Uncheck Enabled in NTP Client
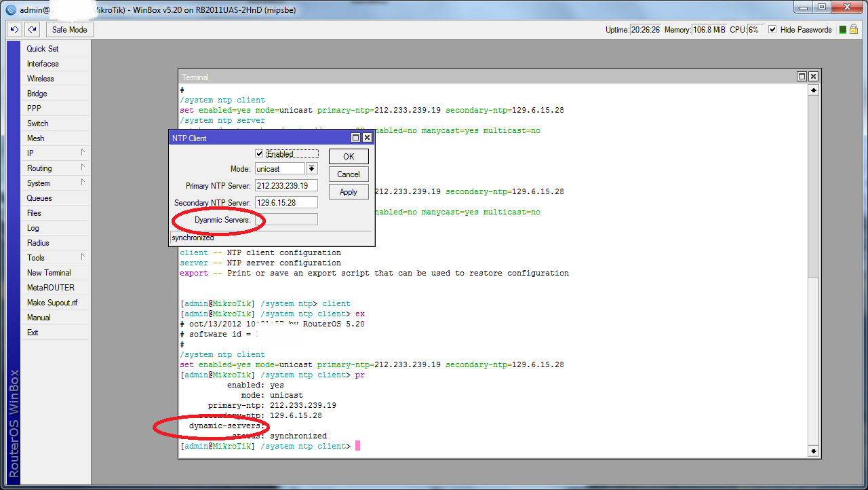Image resolution: width=868 pixels, height=490 pixels. 259,154
